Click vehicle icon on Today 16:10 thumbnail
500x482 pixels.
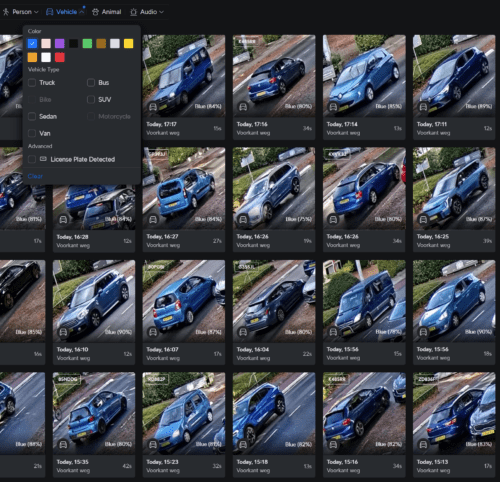point(63,332)
